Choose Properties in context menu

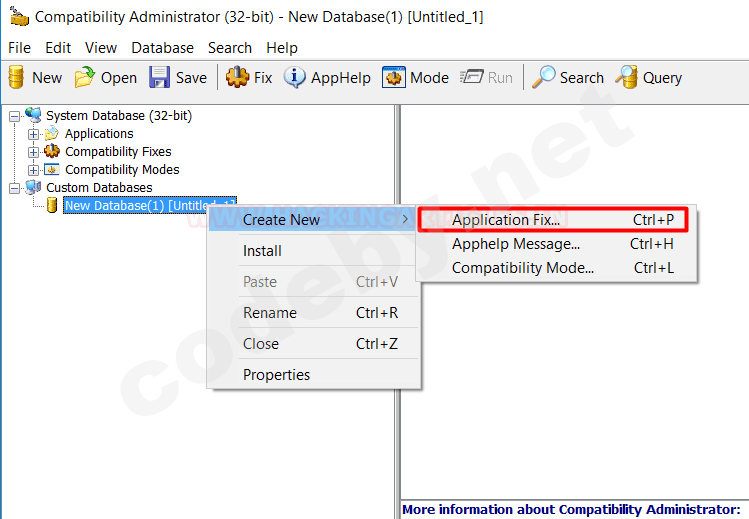pos(313,375)
